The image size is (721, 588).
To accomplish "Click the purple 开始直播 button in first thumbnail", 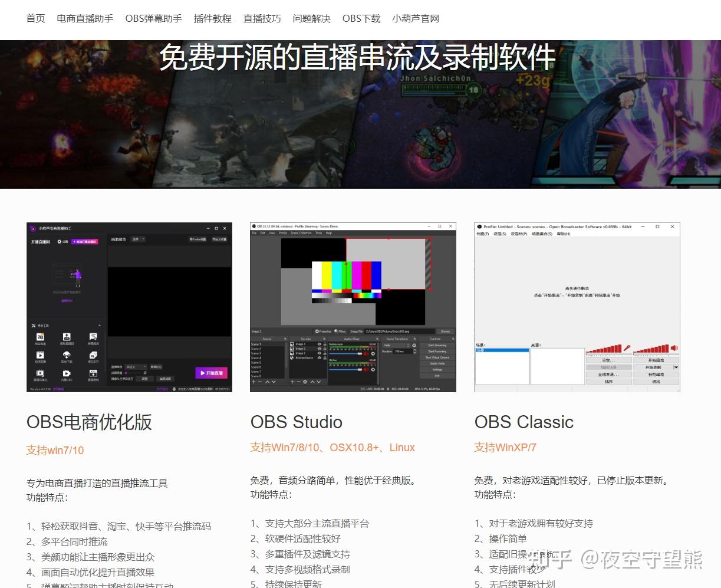I will click(212, 373).
